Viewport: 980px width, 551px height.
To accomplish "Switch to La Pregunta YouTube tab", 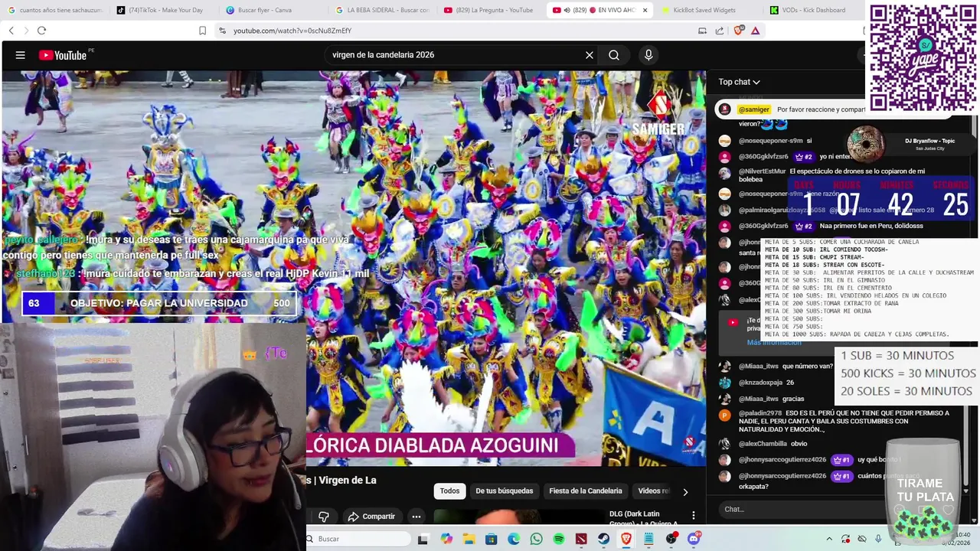I will click(490, 10).
